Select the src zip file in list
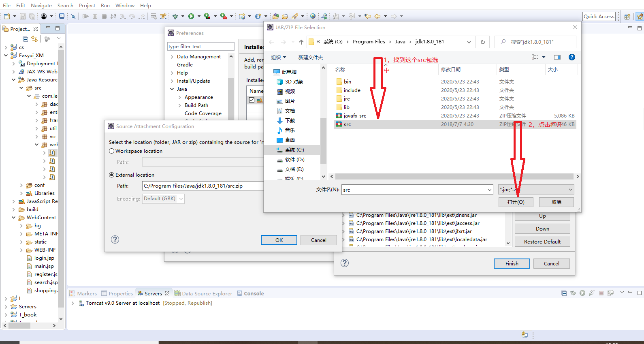This screenshot has height=344, width=644. [x=347, y=124]
